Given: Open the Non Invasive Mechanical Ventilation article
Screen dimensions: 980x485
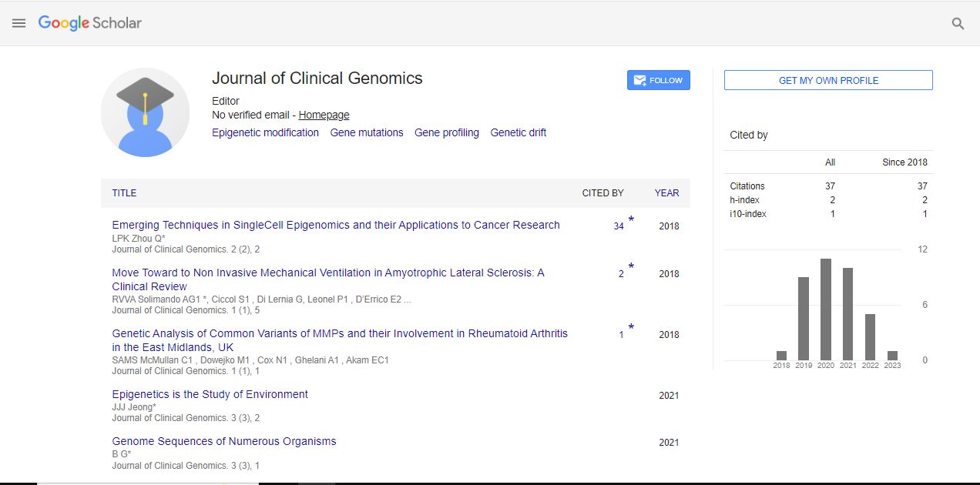Looking at the screenshot, I should click(x=328, y=273).
